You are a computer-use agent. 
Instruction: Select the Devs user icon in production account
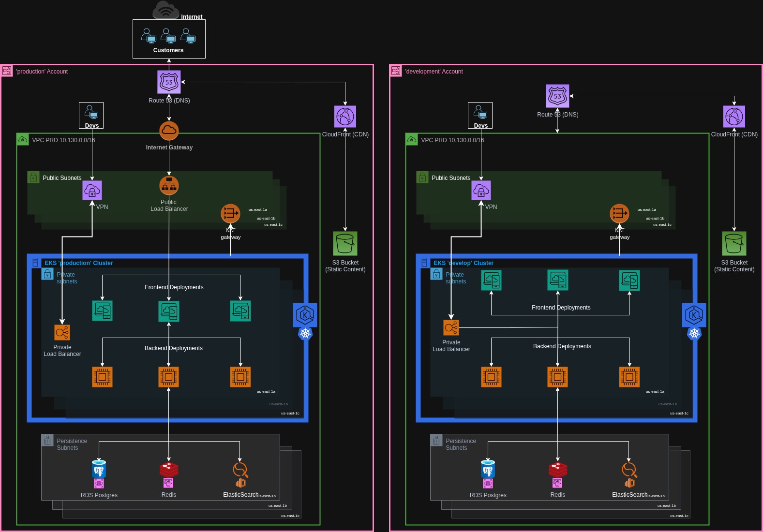click(91, 113)
